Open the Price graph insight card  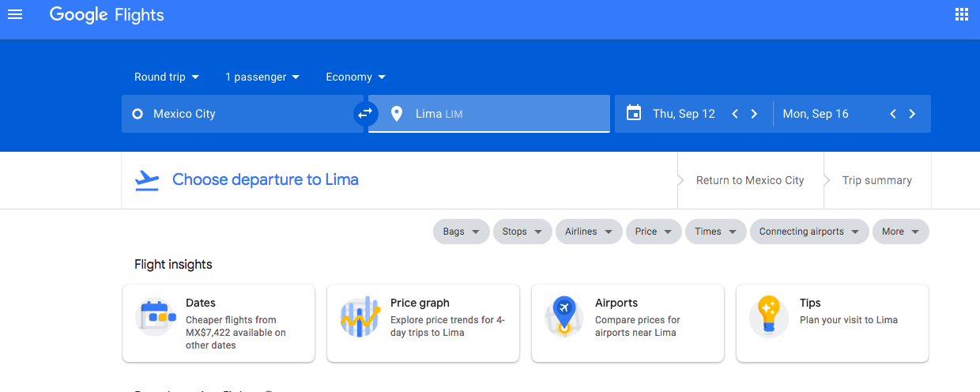[423, 323]
